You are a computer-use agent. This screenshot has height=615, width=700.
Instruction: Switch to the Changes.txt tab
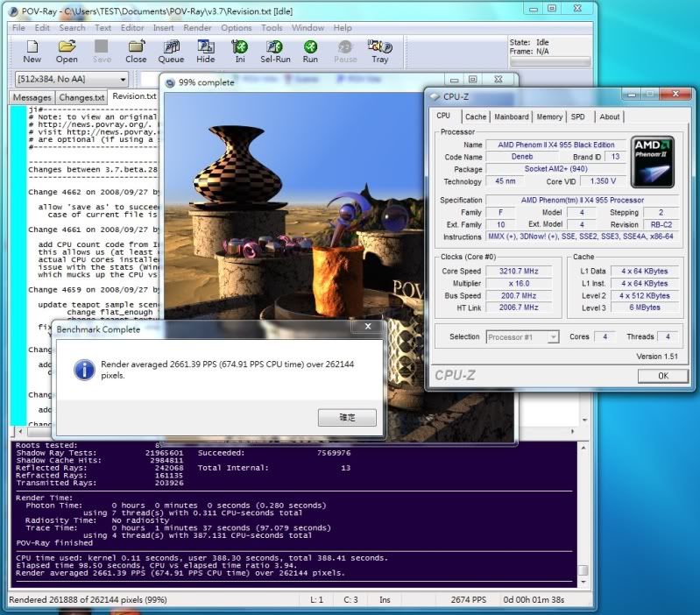81,97
